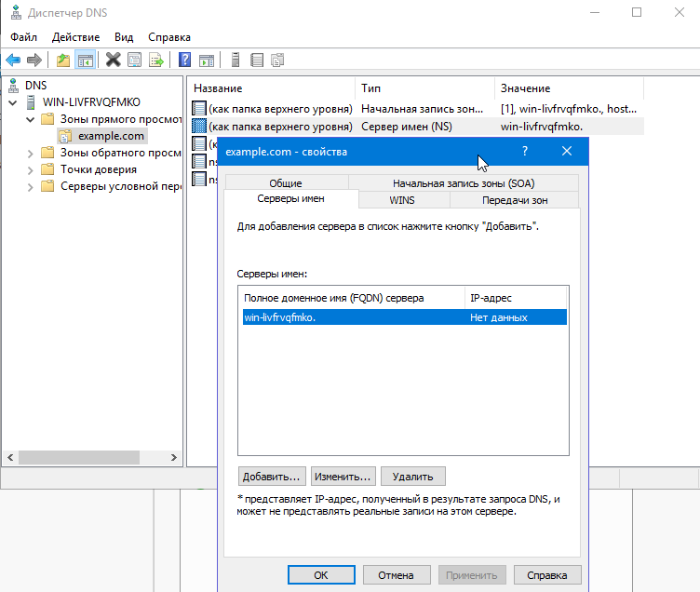Toggle the console tree show/hide icon
Image resolution: width=700 pixels, height=592 pixels.
pos(86,60)
